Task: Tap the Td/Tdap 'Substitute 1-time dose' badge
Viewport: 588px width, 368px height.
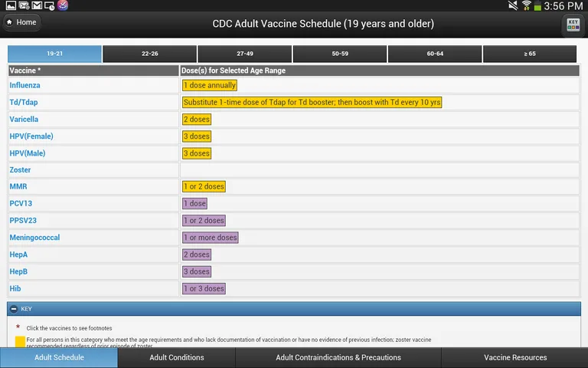Action: (312, 102)
